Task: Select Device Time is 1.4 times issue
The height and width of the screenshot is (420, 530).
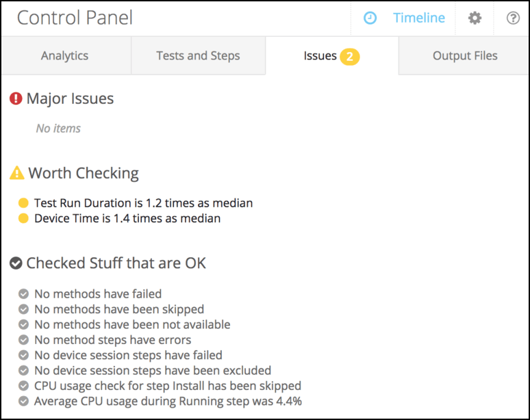Action: coord(127,219)
